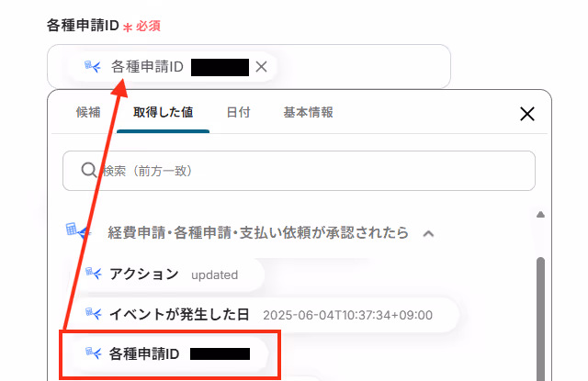Click the vertical scrollbar thumb
The width and height of the screenshot is (588, 381).
[540, 319]
